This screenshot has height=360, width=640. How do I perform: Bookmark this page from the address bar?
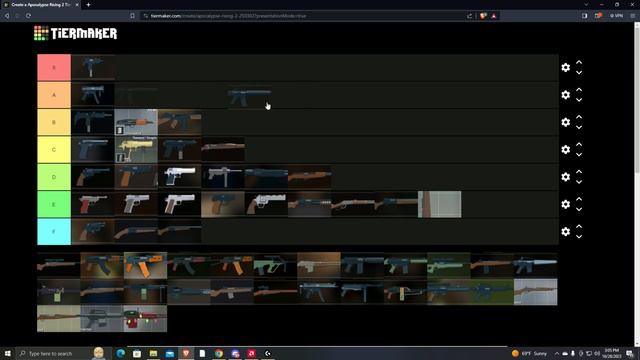[132, 16]
